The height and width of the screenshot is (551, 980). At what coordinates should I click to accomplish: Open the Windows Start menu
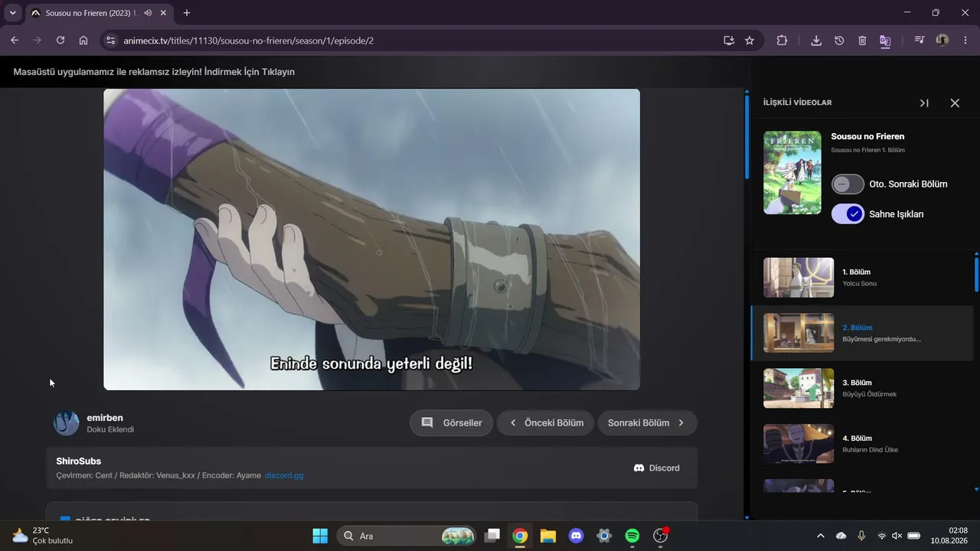pyautogui.click(x=320, y=536)
